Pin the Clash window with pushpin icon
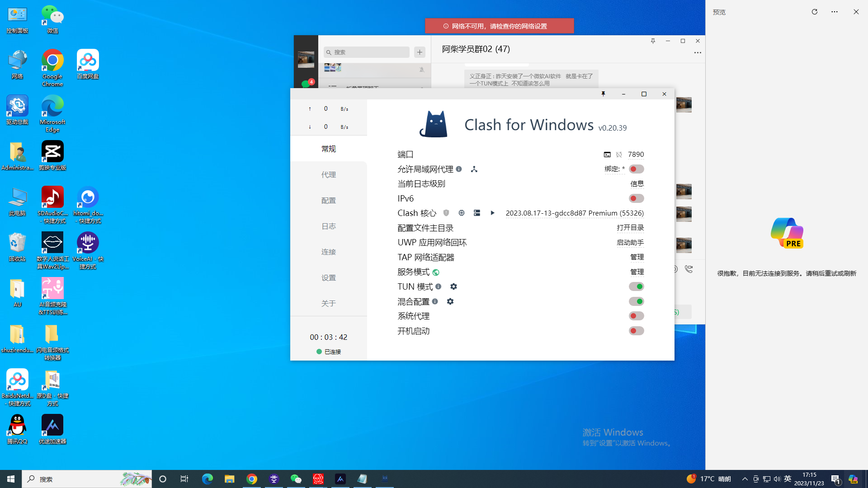The height and width of the screenshot is (488, 868). [x=603, y=94]
